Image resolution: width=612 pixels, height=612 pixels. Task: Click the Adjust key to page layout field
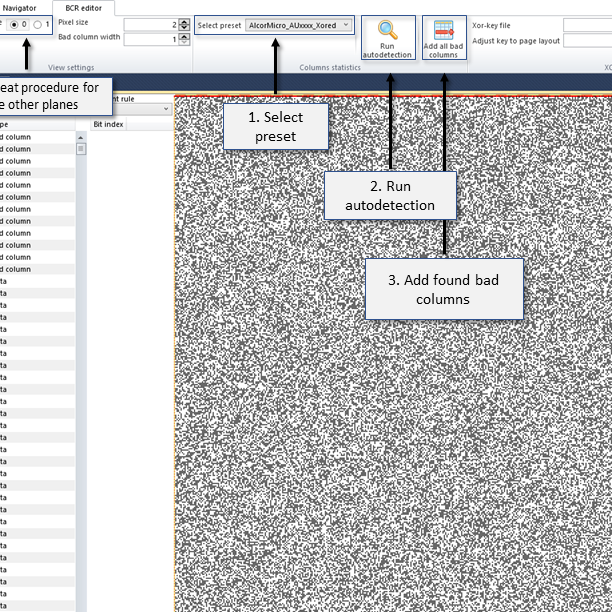[x=587, y=41]
